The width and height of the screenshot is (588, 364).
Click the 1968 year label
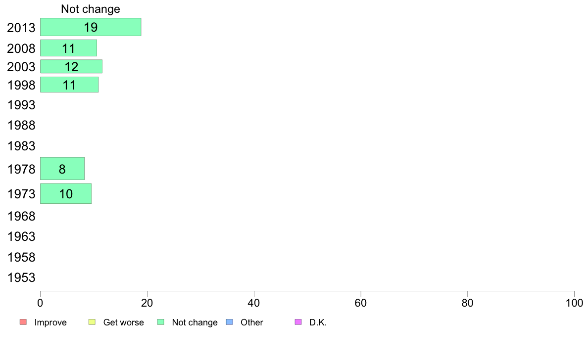coord(21,216)
